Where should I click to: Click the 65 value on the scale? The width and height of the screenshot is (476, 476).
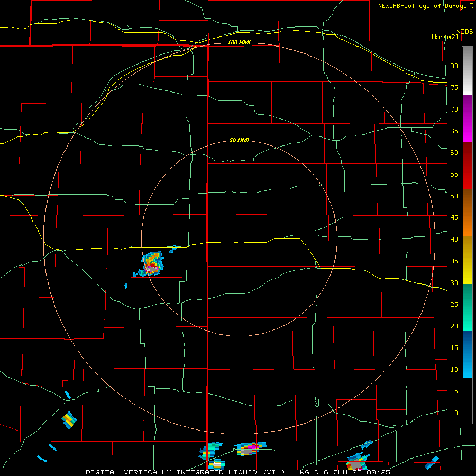[x=454, y=131]
